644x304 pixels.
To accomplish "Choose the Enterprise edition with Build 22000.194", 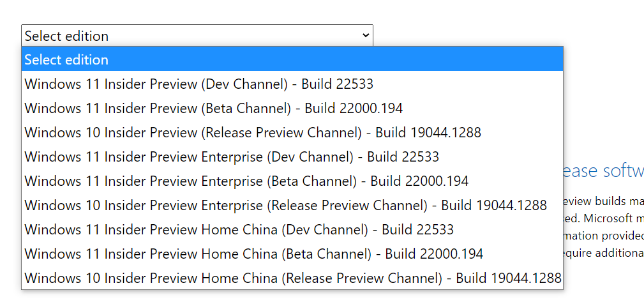I will coord(246,181).
